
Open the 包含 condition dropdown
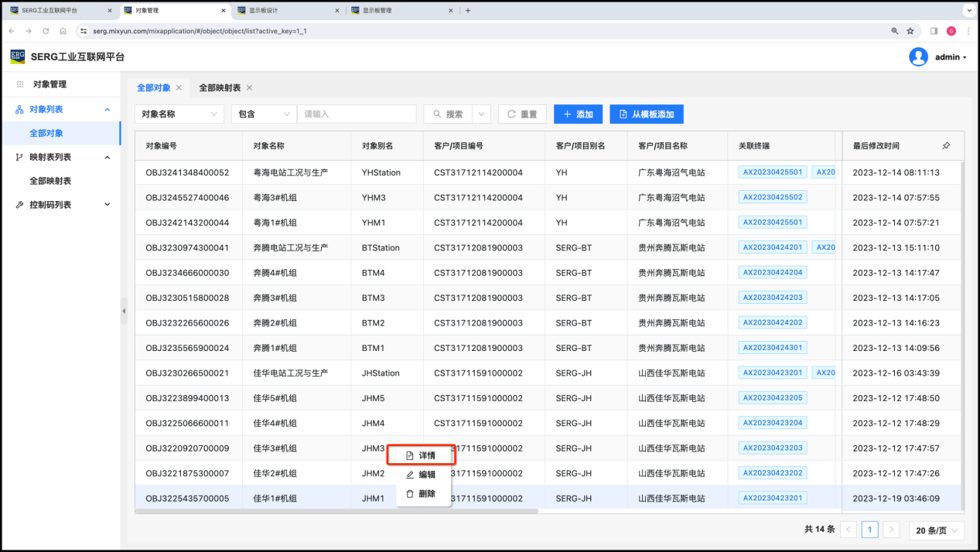coord(264,114)
